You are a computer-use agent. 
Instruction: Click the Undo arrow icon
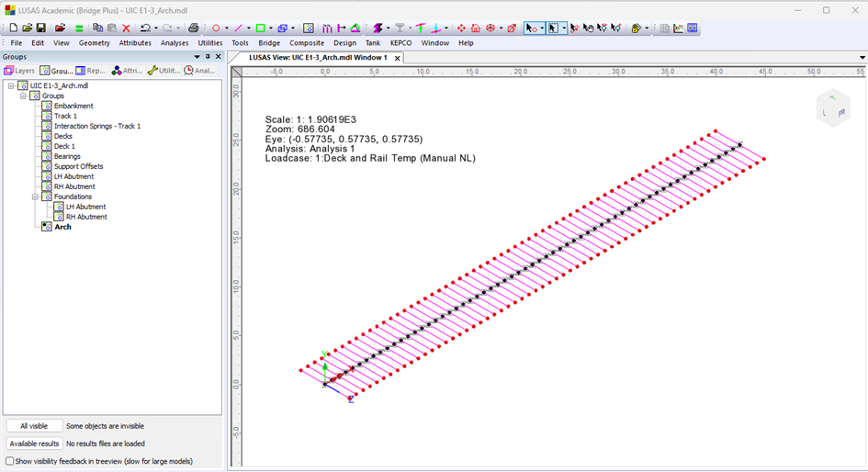click(x=145, y=28)
